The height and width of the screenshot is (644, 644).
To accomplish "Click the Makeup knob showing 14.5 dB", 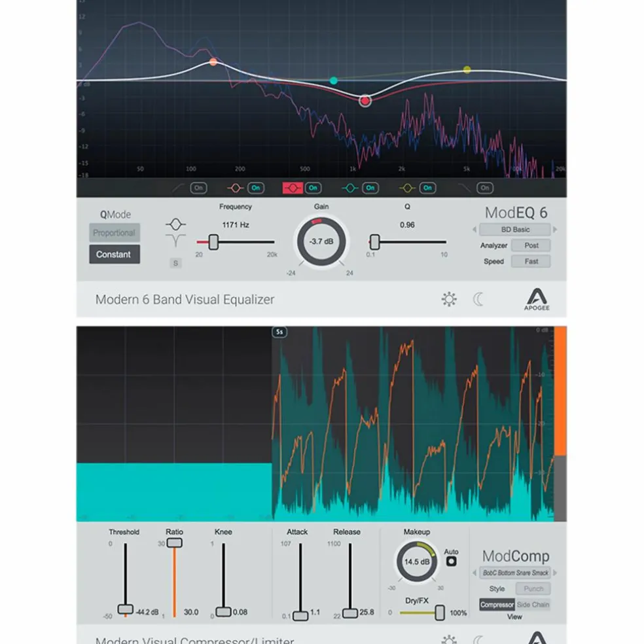I will pyautogui.click(x=416, y=562).
